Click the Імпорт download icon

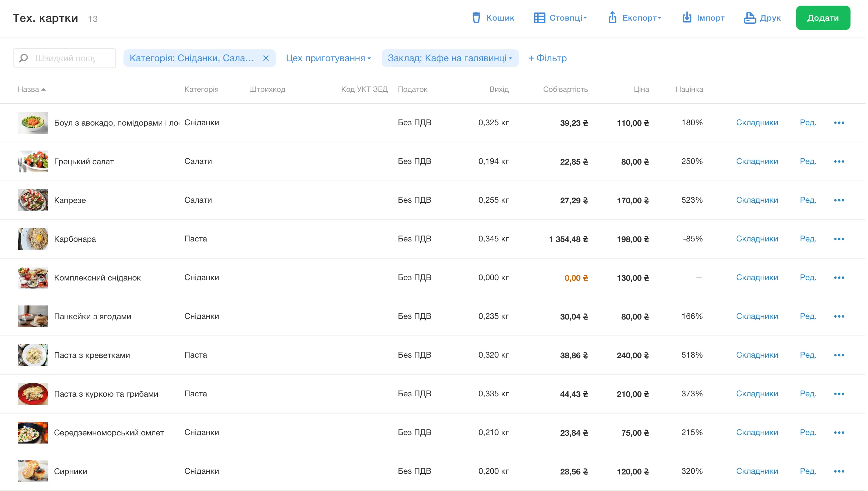tap(687, 17)
